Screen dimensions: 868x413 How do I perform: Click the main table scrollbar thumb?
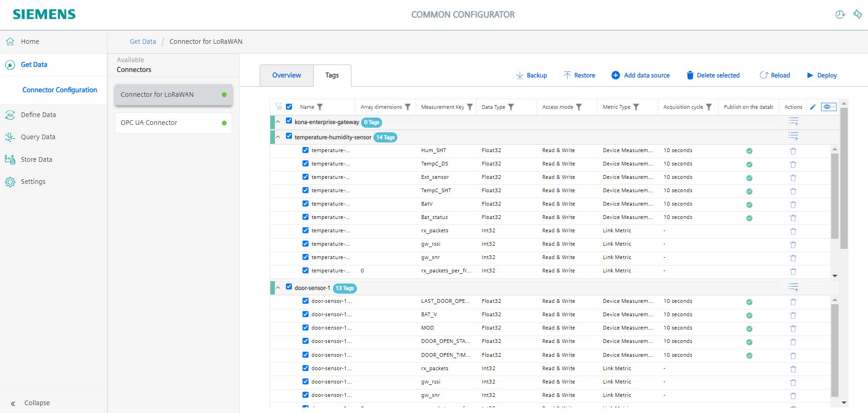pos(844,178)
